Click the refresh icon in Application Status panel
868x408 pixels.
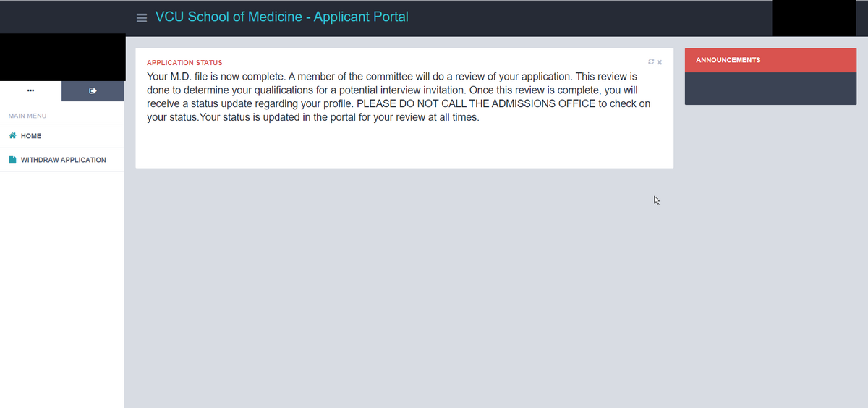(x=652, y=62)
